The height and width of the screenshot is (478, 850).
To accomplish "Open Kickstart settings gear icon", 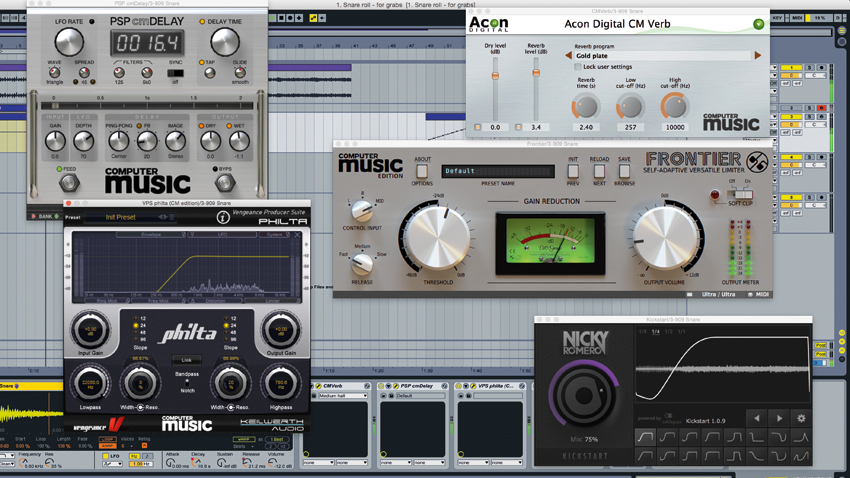I will (801, 418).
